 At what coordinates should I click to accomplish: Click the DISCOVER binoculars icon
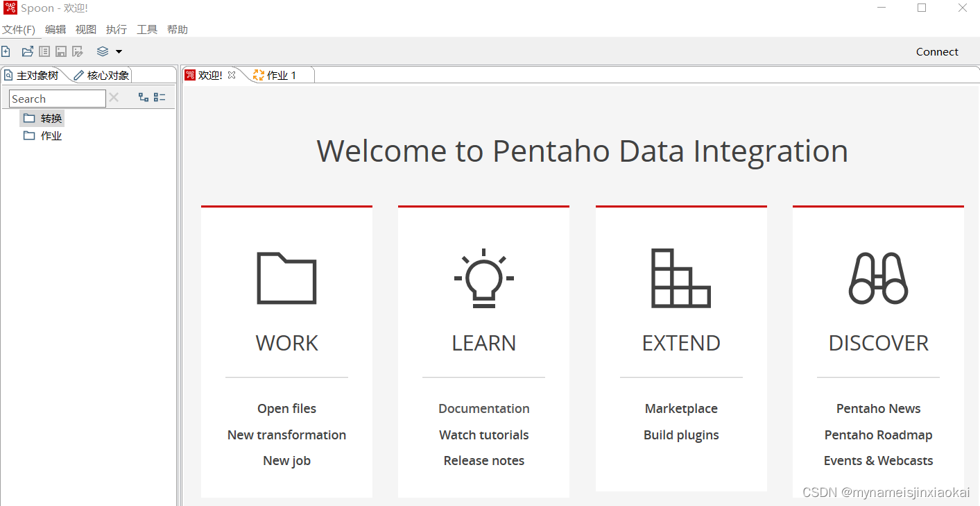pos(879,278)
